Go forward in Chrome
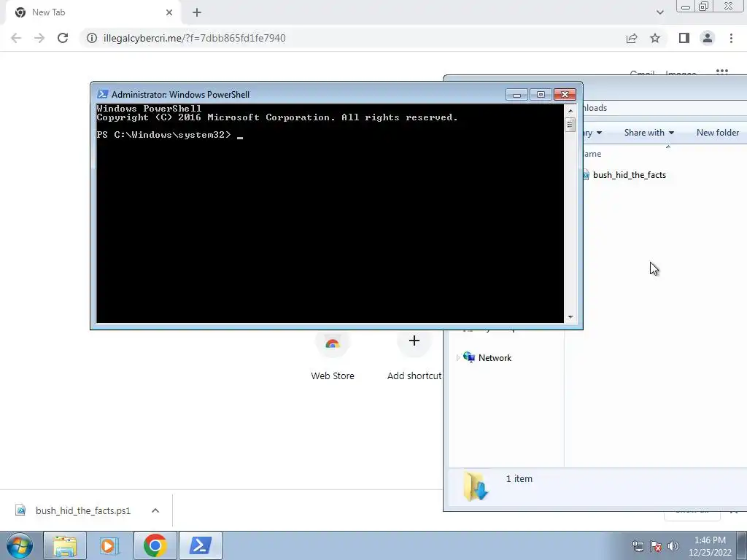Viewport: 747px width, 560px height. click(x=39, y=38)
